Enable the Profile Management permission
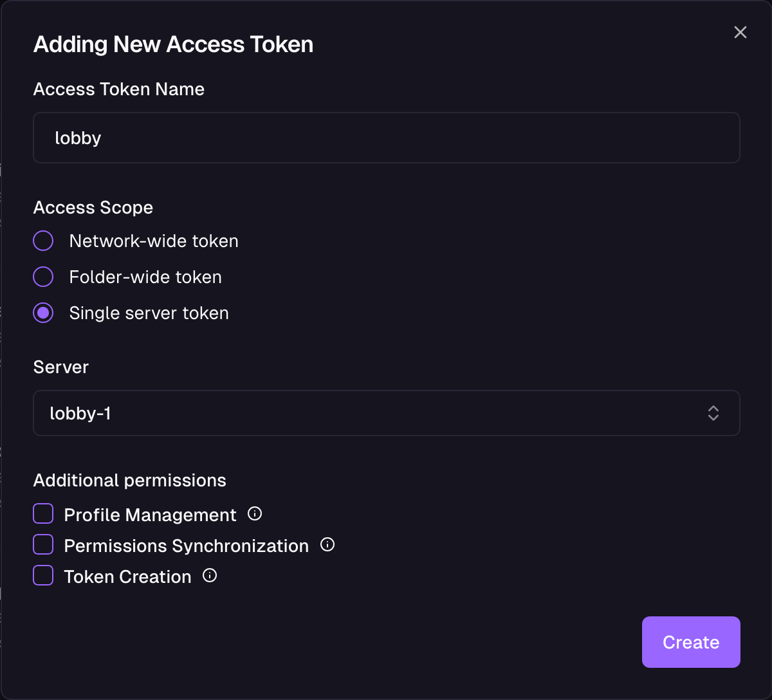 point(42,513)
